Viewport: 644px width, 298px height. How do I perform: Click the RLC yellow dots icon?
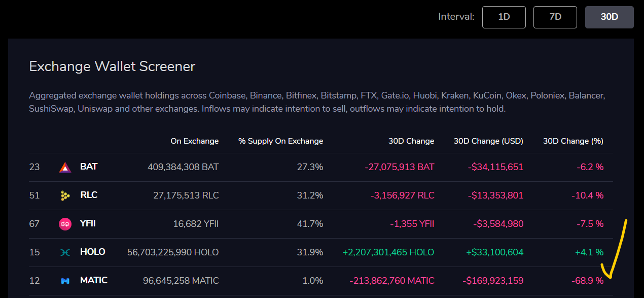coord(65,195)
